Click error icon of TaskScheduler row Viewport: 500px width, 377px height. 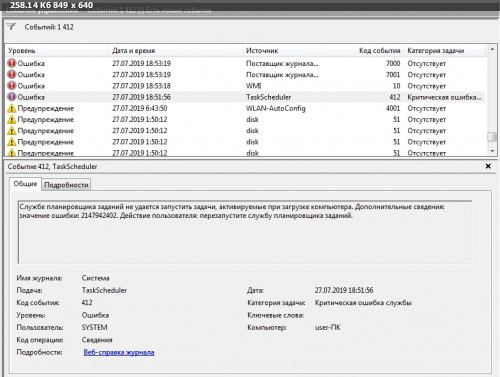[x=12, y=97]
